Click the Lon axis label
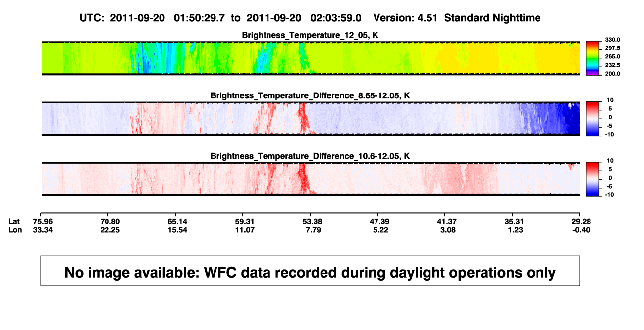Screen dimensions: 644x330 point(15,230)
